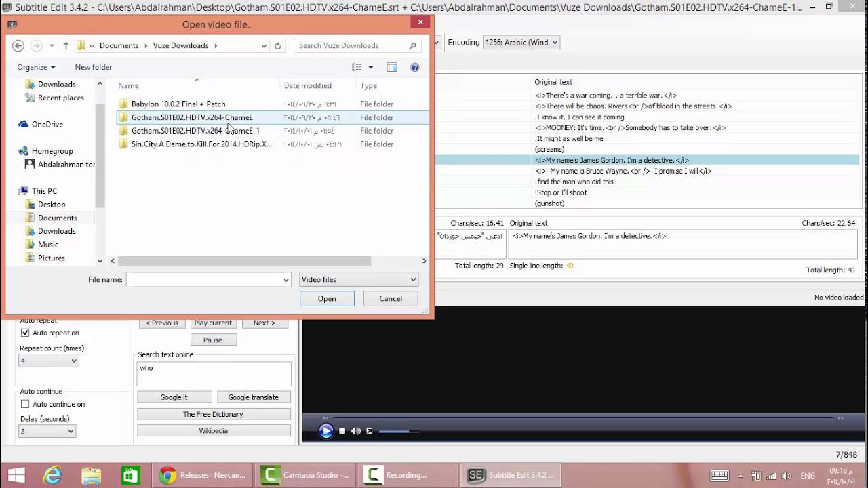Click the Google translate button

tap(253, 397)
